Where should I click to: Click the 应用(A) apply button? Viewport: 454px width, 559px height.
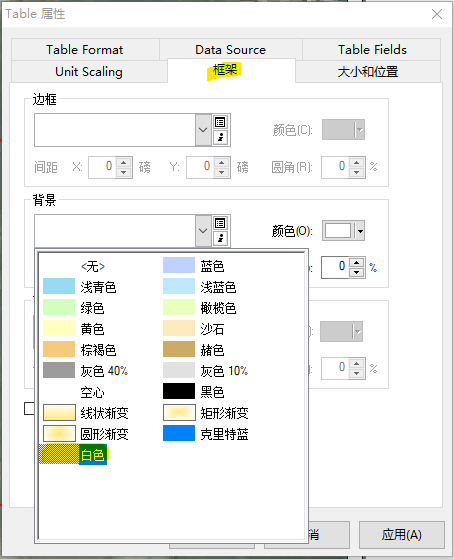point(402,535)
